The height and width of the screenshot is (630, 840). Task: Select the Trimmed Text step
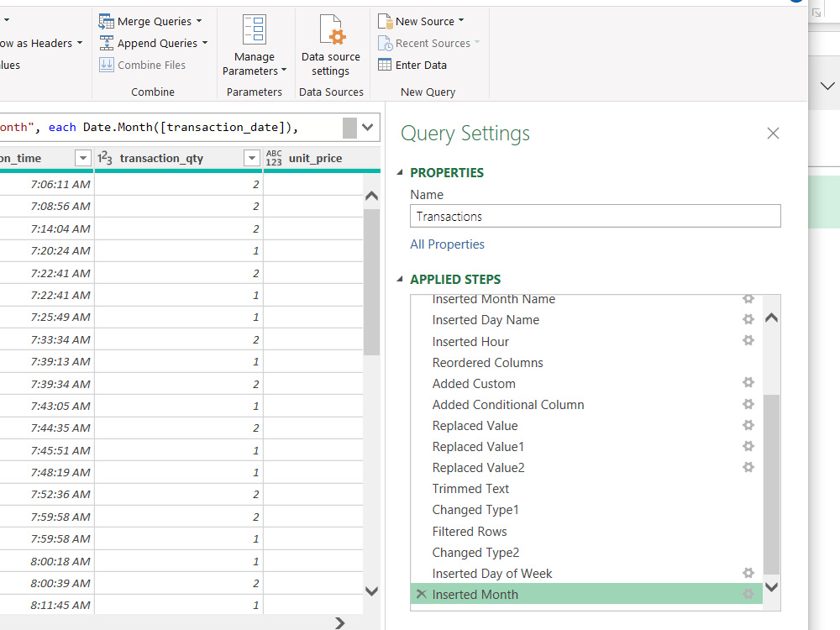(x=470, y=489)
